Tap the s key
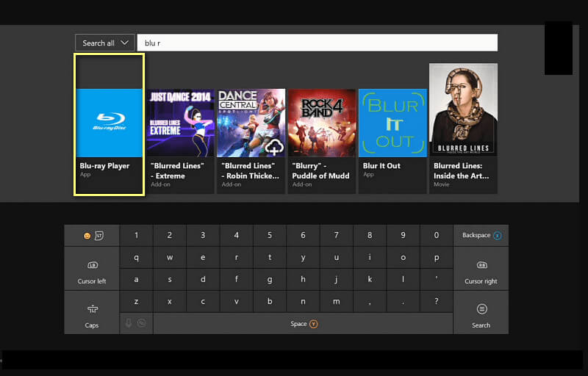This screenshot has height=376, width=588. (170, 280)
